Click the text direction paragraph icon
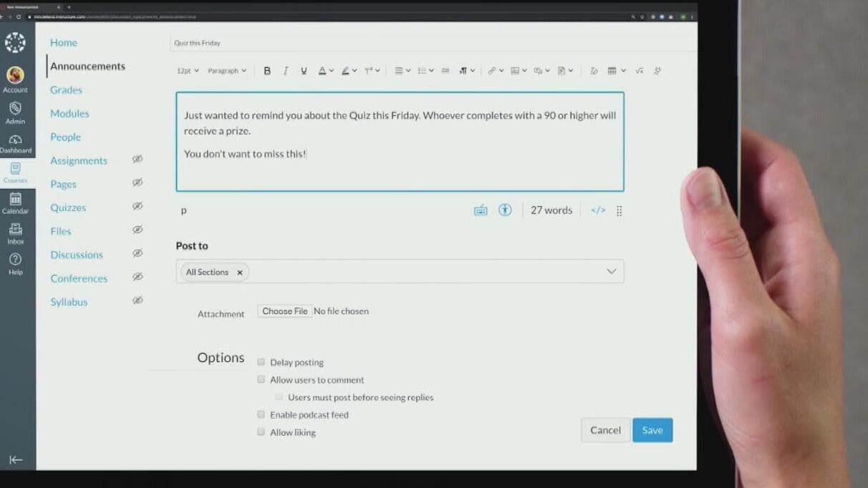Screen dimensions: 868x488 [463, 71]
